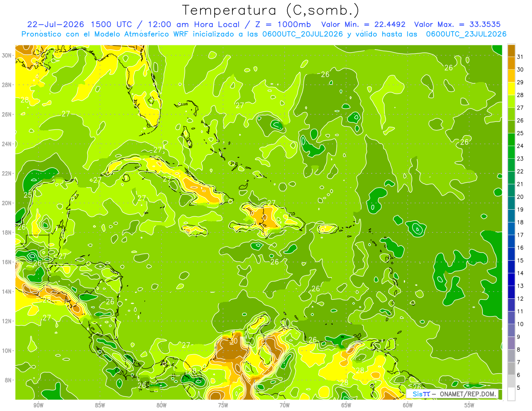Click the legend value 20
This screenshot has width=532, height=411.
520,197
